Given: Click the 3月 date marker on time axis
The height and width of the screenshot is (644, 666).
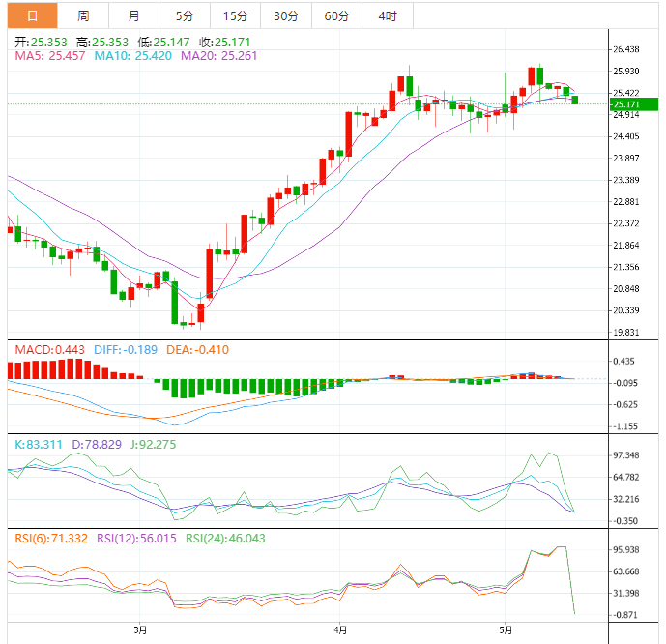Looking at the screenshot, I should point(141,630).
